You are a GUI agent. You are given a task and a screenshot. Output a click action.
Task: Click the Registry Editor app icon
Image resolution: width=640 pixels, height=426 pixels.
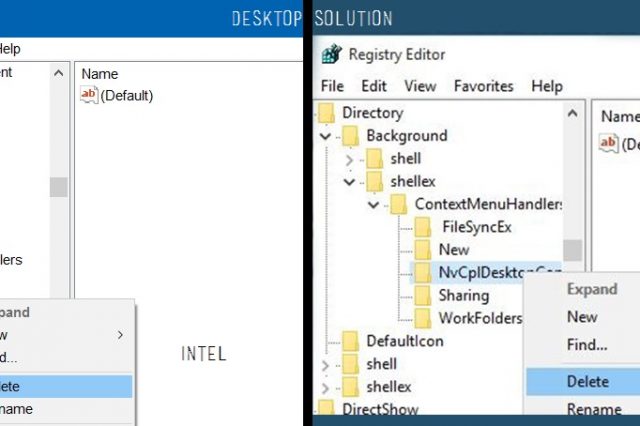(x=331, y=53)
